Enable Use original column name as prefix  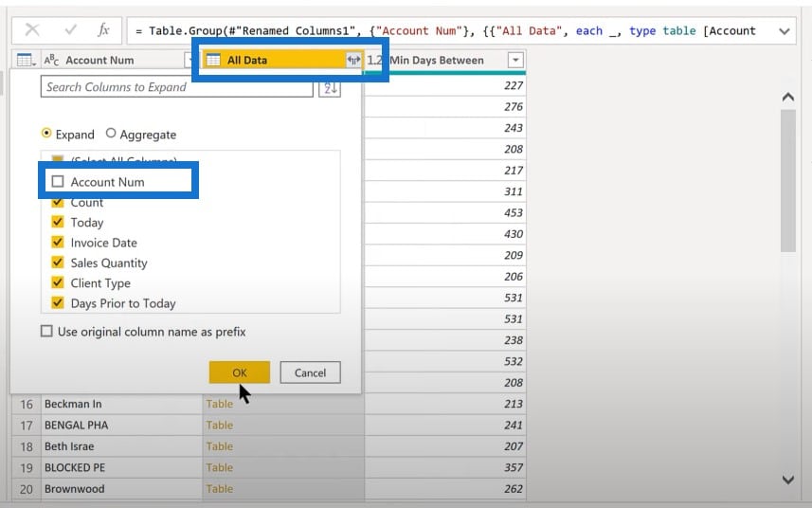(46, 332)
